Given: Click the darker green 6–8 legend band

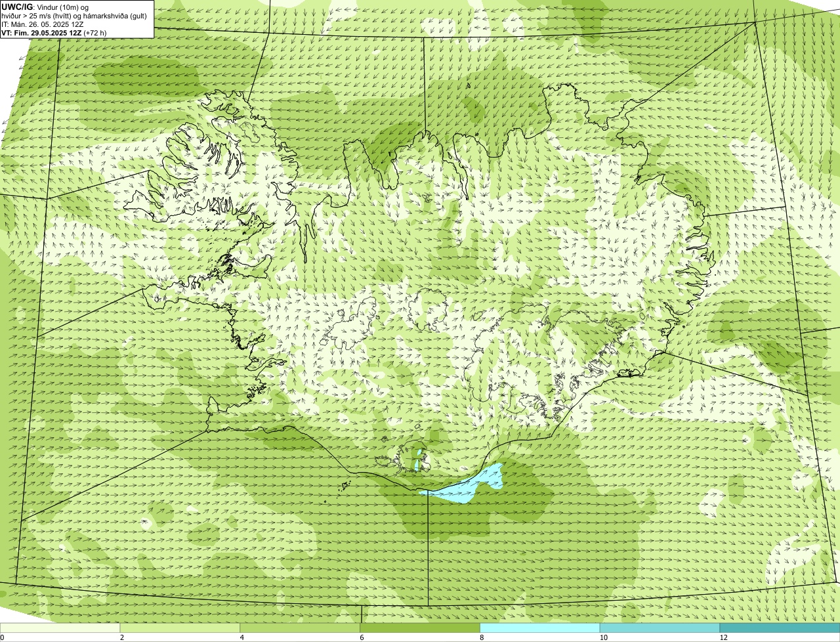Looking at the screenshot, I should click(x=420, y=628).
